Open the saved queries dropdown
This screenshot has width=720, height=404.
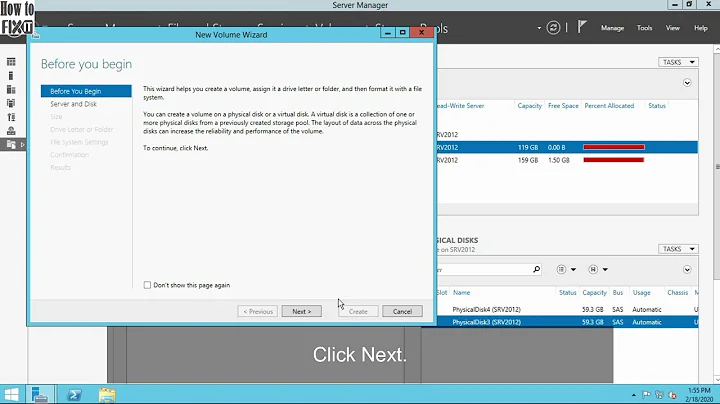point(598,269)
